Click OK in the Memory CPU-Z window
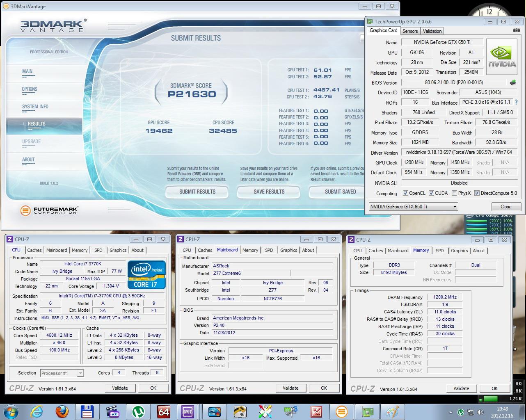Viewport: 526px width, 420px height. tap(494, 388)
